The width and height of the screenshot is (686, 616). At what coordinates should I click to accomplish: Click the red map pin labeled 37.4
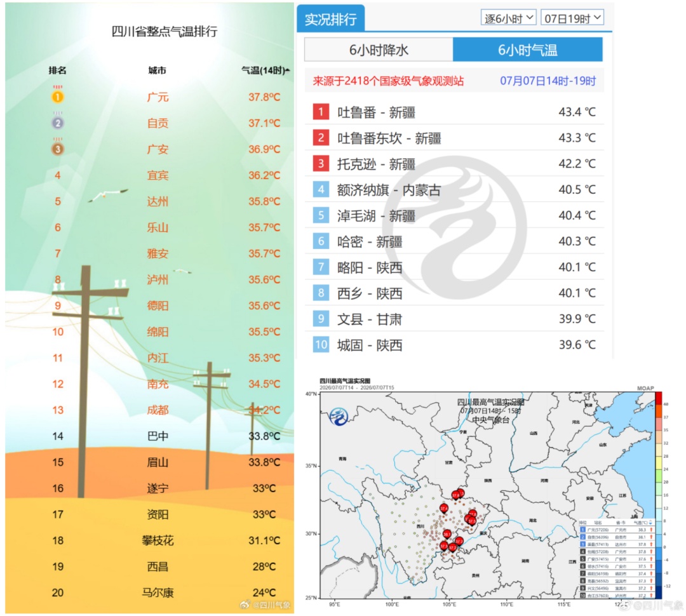[x=444, y=509]
